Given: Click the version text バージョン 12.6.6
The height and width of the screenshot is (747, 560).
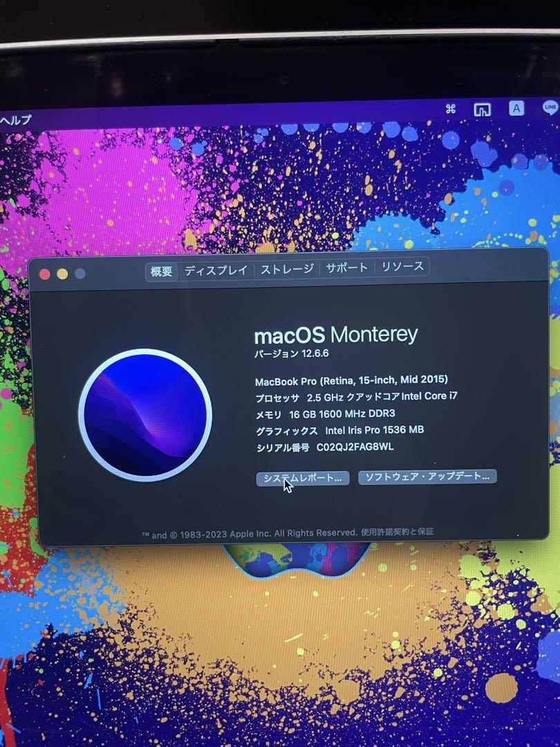Looking at the screenshot, I should click(x=292, y=353).
